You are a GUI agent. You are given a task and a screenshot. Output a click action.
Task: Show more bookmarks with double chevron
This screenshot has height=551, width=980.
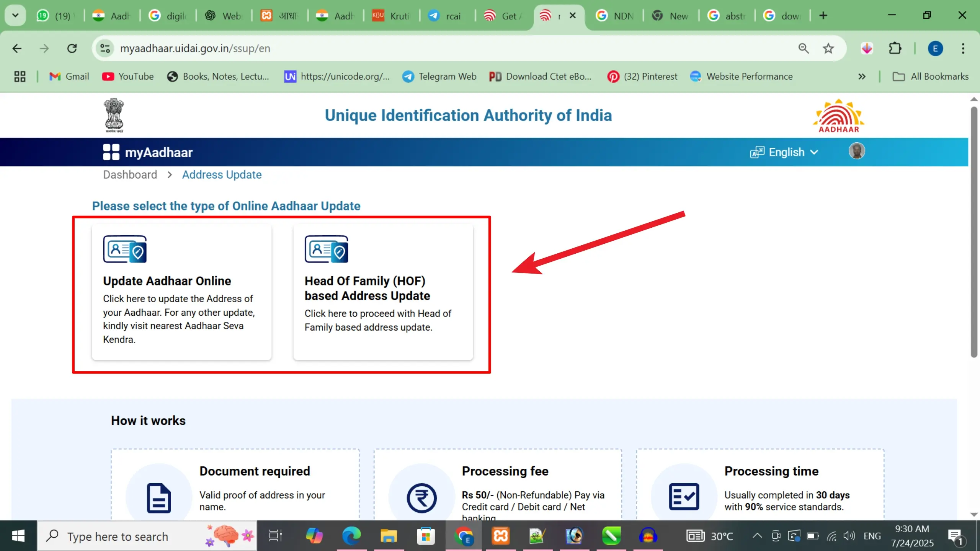(862, 77)
